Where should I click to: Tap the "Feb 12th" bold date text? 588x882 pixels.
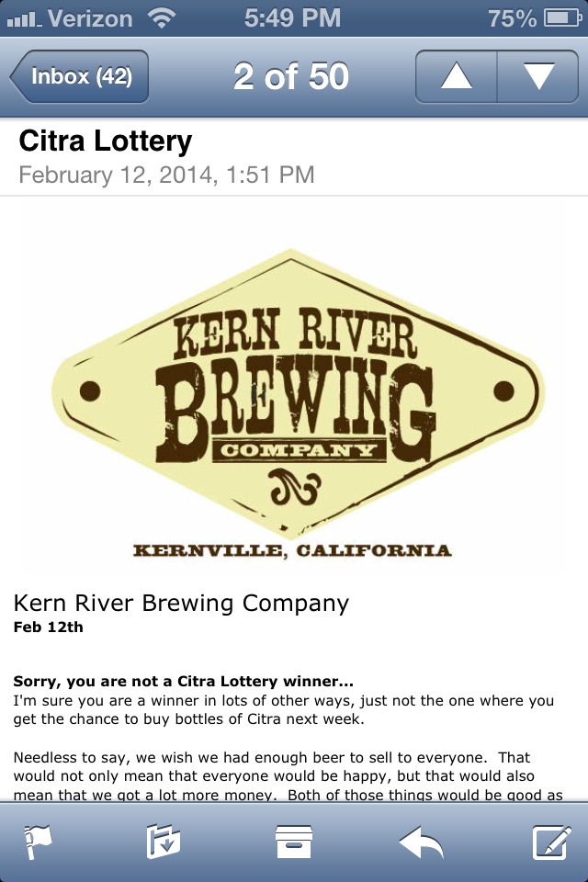click(x=48, y=628)
